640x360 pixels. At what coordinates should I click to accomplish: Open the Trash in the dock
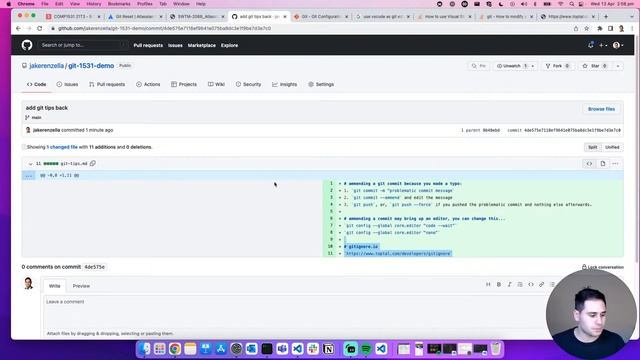click(495, 349)
